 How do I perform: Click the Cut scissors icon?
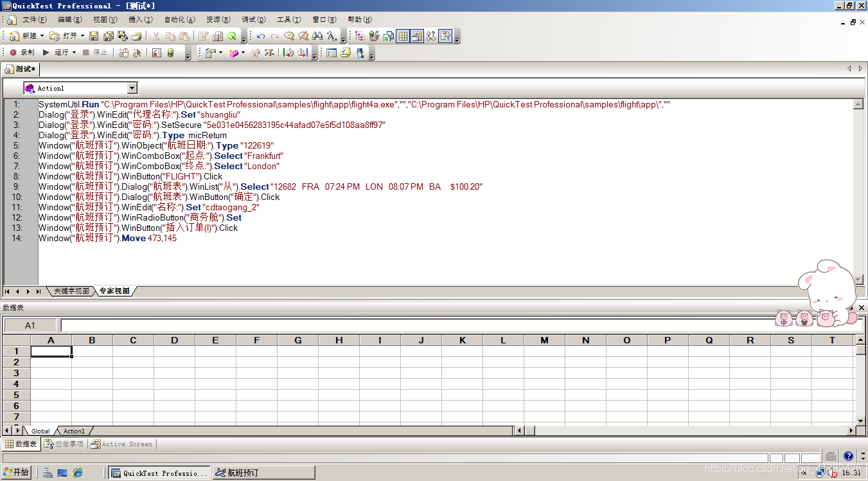point(156,36)
